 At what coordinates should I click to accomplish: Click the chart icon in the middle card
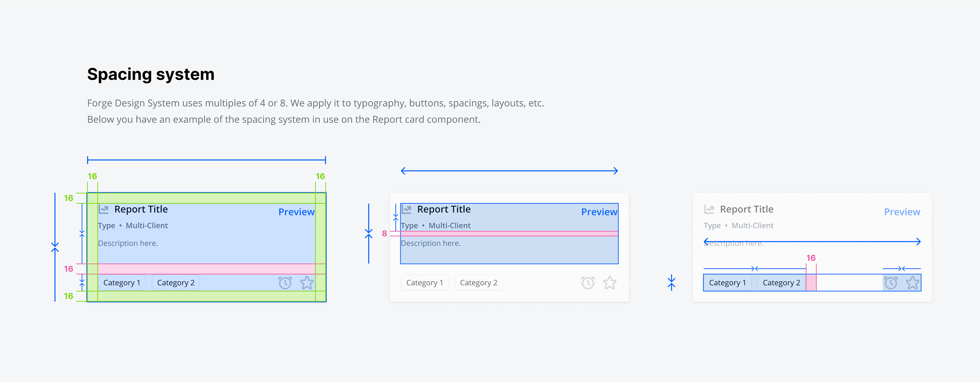[x=406, y=209]
